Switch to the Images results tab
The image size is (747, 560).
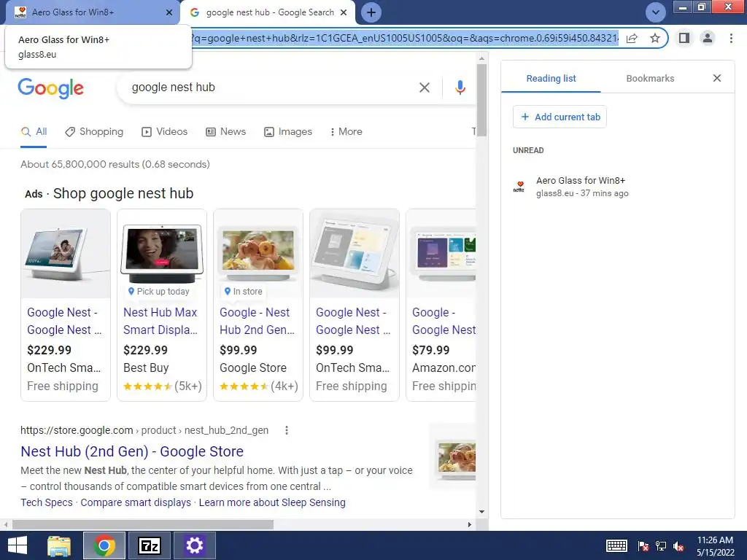point(288,132)
